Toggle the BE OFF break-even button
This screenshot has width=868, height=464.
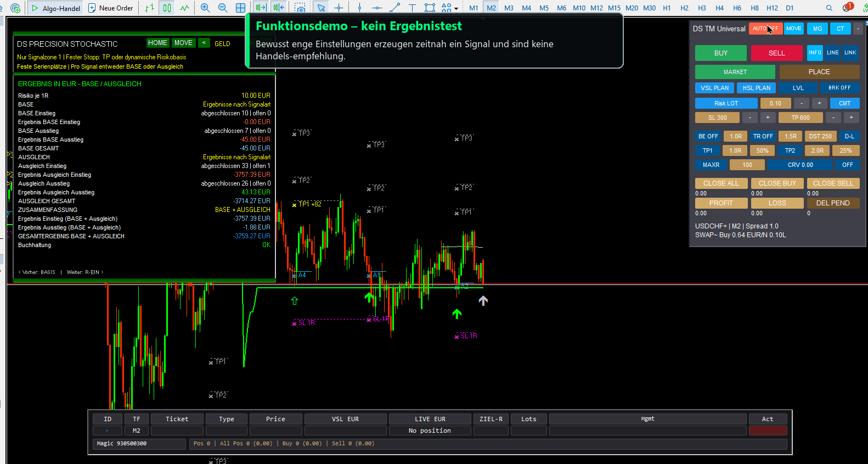[x=708, y=136]
